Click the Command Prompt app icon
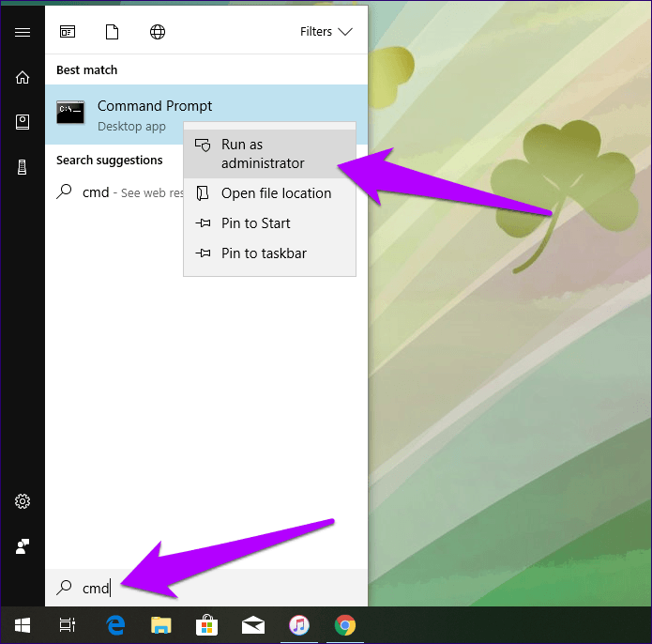 point(70,112)
